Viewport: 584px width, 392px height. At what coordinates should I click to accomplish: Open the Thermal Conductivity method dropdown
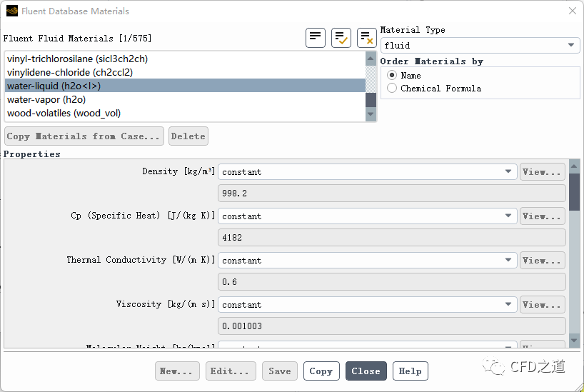pyautogui.click(x=367, y=261)
